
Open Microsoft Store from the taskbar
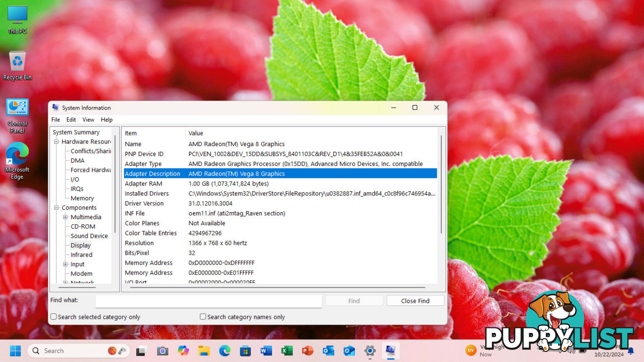(245, 351)
